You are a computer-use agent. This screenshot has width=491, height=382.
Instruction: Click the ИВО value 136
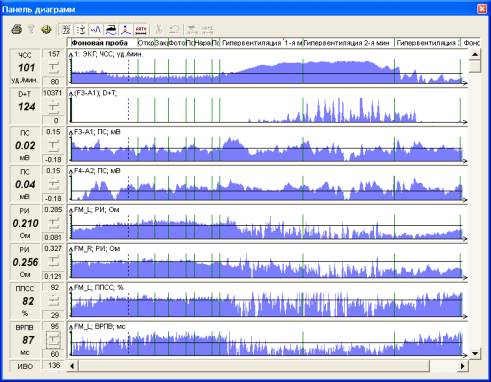coord(54,365)
